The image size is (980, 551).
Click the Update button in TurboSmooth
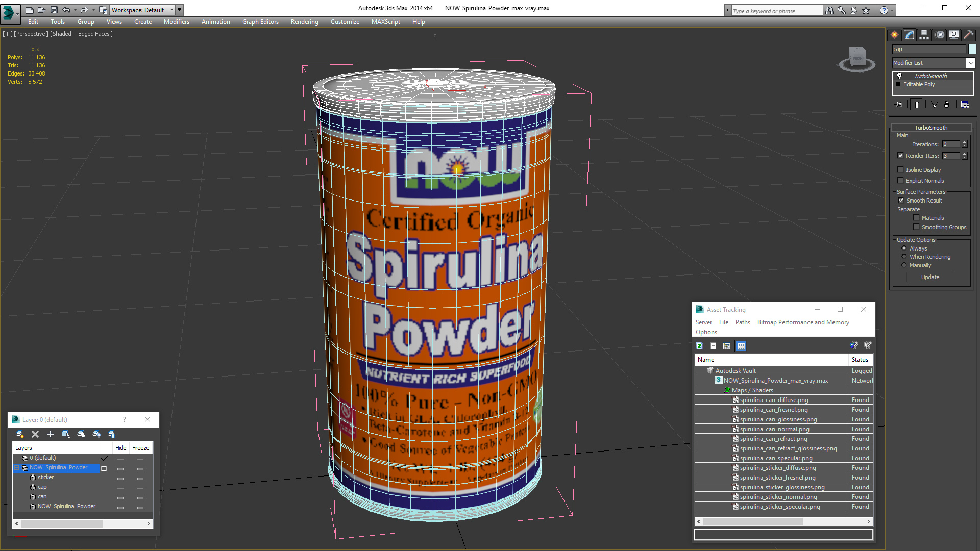pos(930,277)
